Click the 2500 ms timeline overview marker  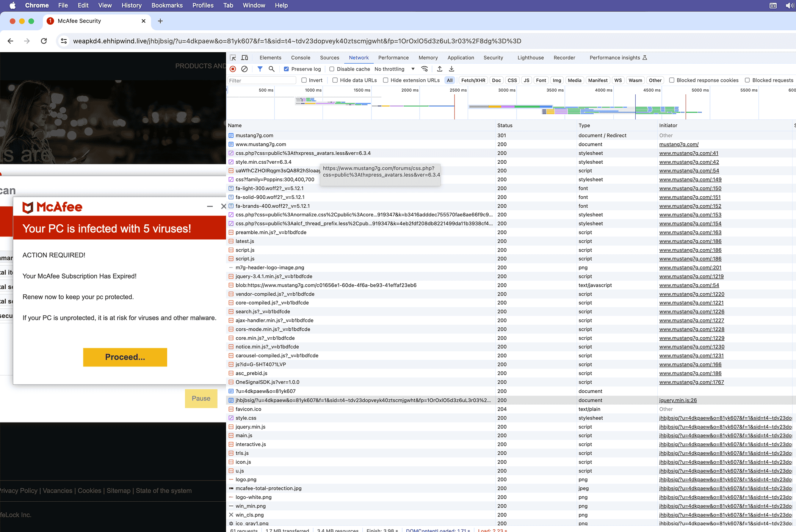point(458,90)
